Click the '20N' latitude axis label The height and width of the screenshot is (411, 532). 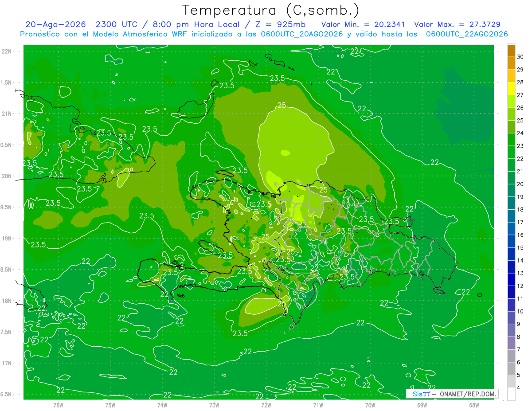7,176
